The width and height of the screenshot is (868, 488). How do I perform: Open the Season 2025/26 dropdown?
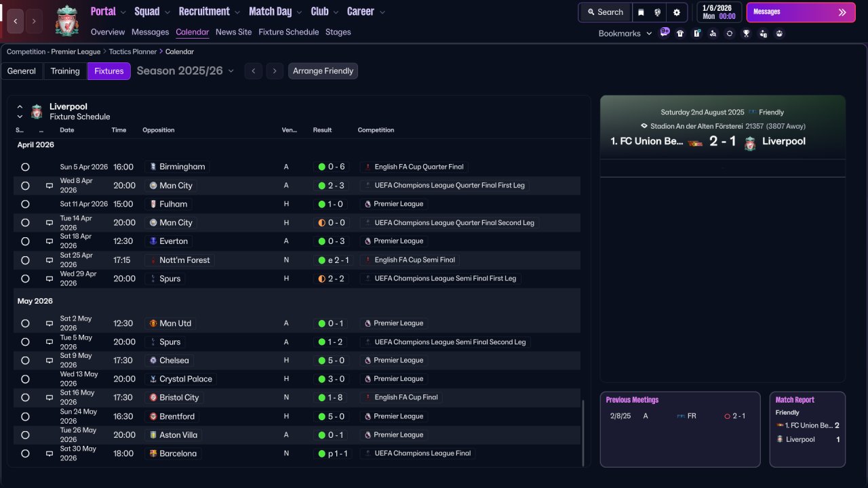click(185, 71)
